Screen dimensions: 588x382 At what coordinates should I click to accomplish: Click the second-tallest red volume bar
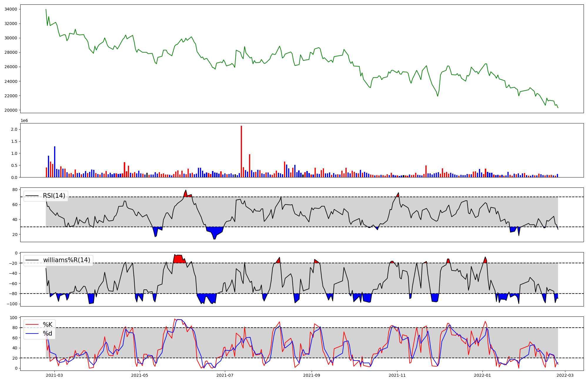[x=250, y=166]
